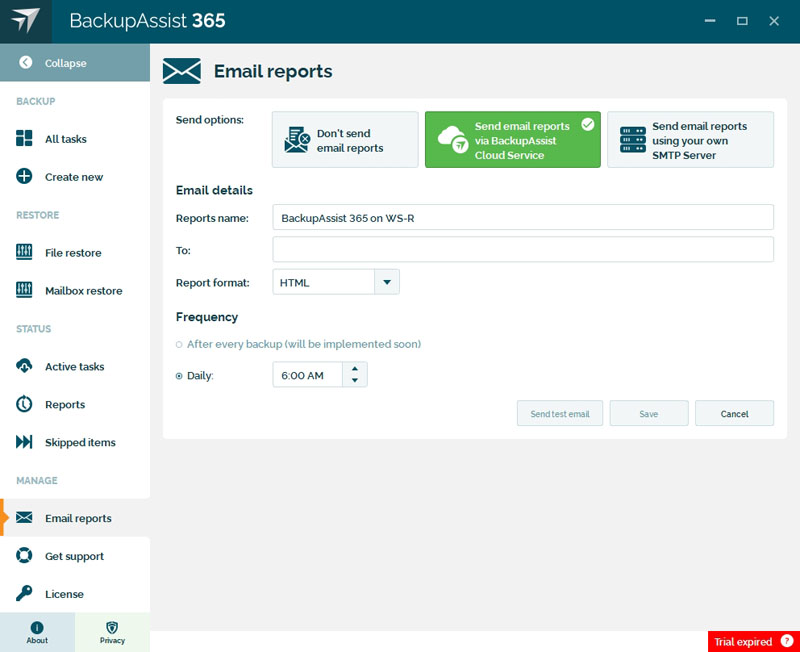Screen dimensions: 800x652
Task: Collapse the sidebar navigation
Action: [75, 62]
